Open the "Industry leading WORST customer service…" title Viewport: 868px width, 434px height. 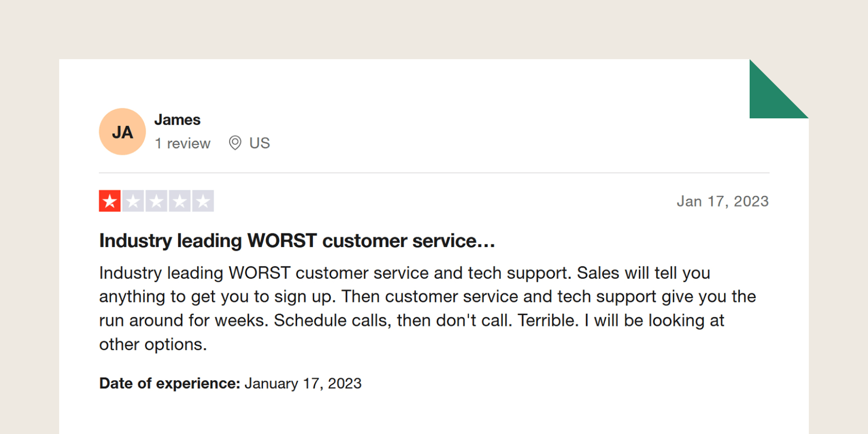point(297,241)
